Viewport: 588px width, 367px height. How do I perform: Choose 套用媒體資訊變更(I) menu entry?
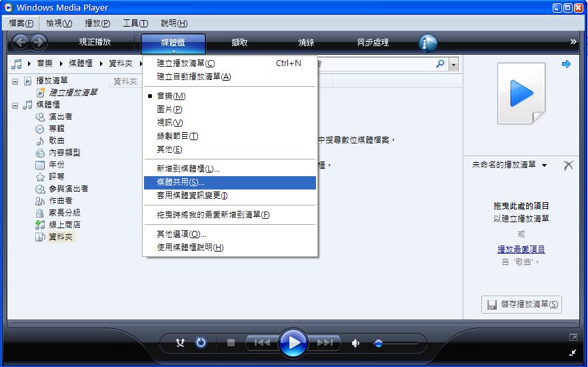pos(230,196)
